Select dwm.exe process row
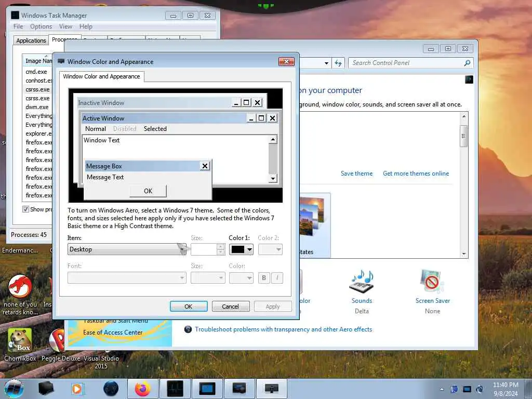Viewport: 532px width, 399px height. click(x=37, y=107)
